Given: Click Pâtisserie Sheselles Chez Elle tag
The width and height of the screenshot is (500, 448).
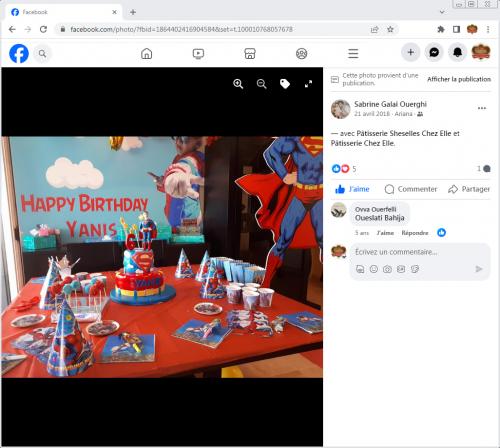Looking at the screenshot, I should click(404, 133).
